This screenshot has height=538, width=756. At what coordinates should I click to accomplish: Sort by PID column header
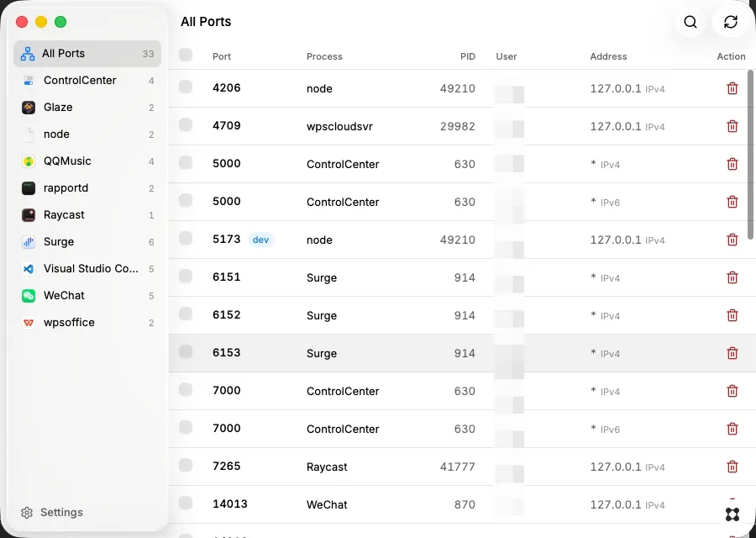[468, 56]
